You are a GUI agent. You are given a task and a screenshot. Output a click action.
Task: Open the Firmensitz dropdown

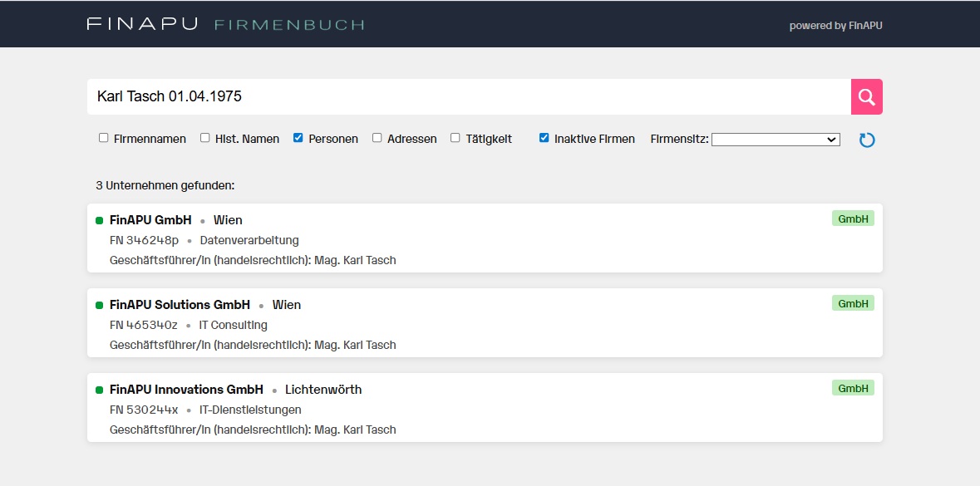pos(776,139)
